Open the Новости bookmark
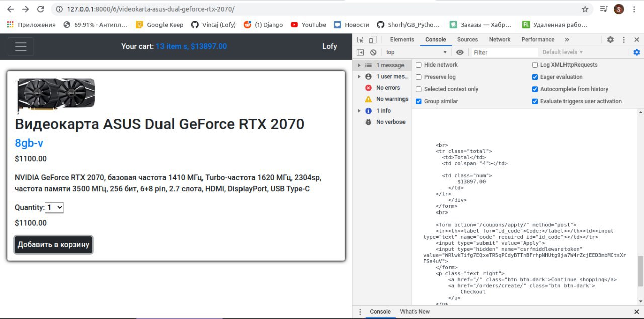 (351, 24)
